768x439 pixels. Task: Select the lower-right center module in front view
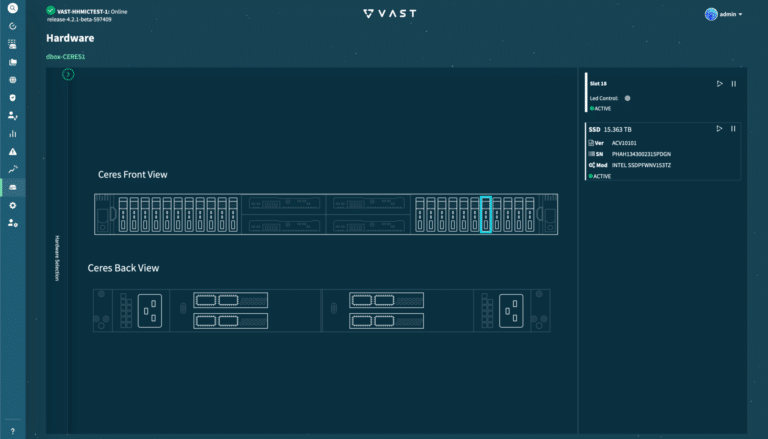point(368,225)
